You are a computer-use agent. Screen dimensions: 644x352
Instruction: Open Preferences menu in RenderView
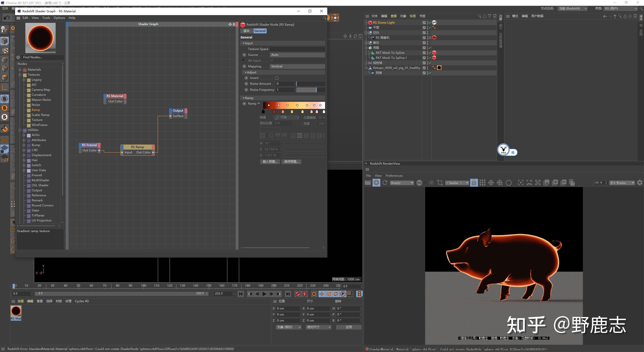(394, 176)
